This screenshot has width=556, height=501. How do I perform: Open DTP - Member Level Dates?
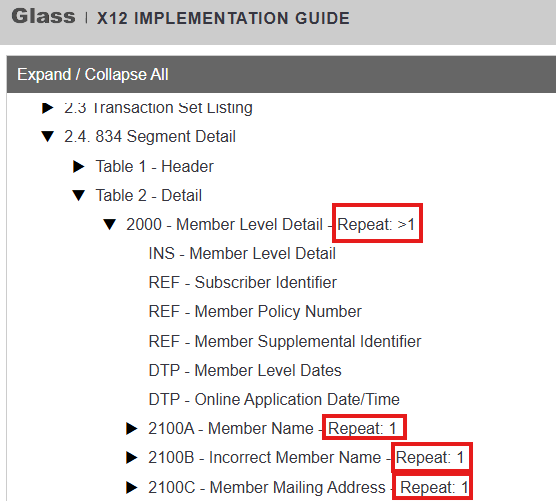(245, 371)
